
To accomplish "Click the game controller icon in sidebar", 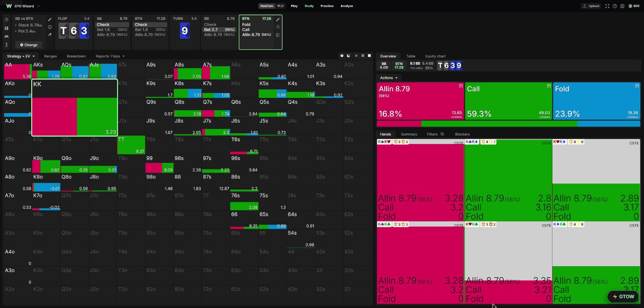I will [x=7, y=37].
